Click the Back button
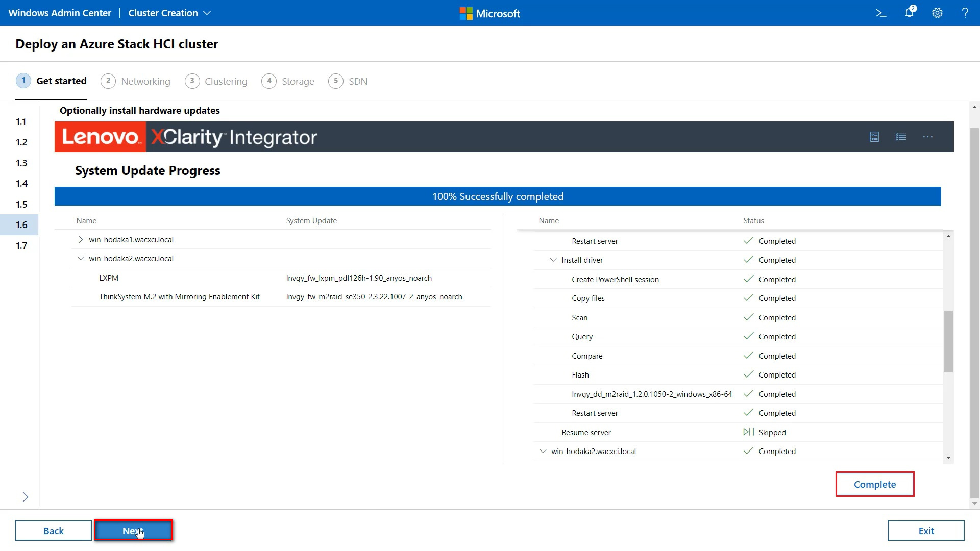The image size is (980, 551). [53, 531]
